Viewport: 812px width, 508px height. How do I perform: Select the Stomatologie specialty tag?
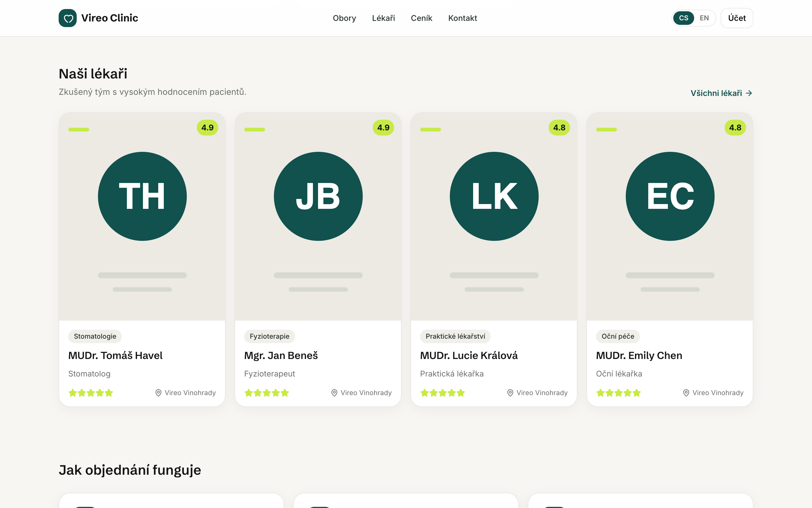point(95,336)
